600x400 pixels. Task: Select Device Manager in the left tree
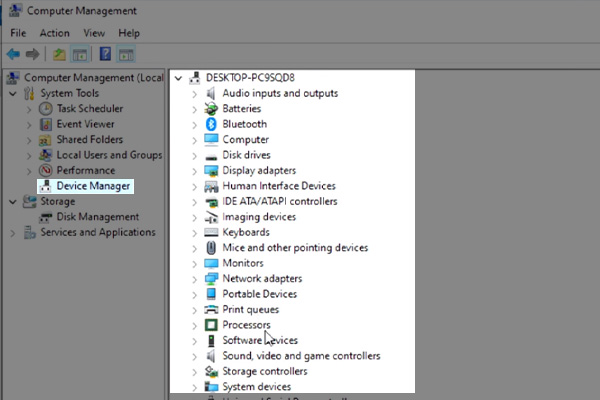(x=93, y=186)
